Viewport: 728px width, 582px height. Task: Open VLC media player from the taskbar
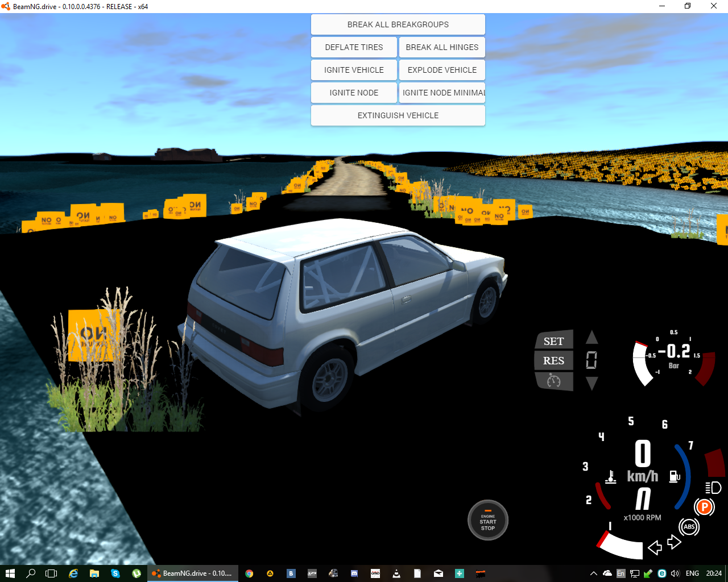tap(396, 573)
